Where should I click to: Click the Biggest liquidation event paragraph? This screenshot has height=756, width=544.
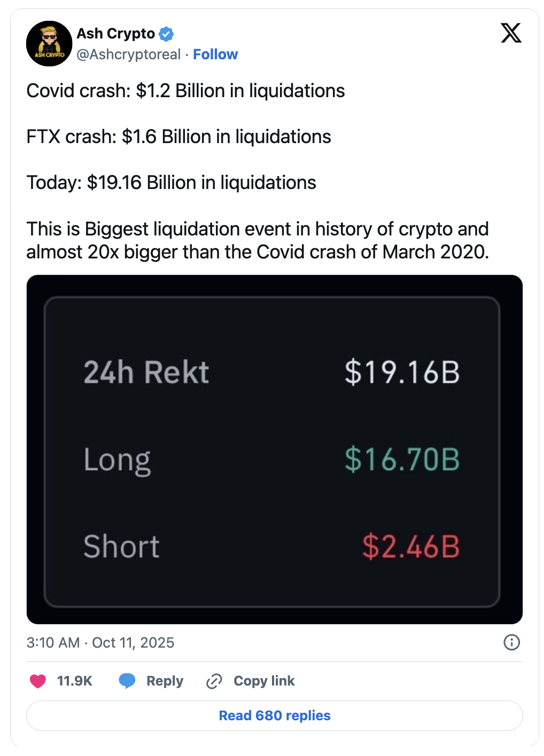[258, 240]
